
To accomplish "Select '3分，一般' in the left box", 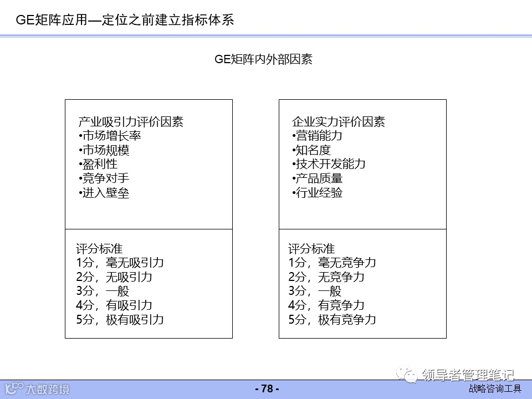I will pyautogui.click(x=103, y=291).
